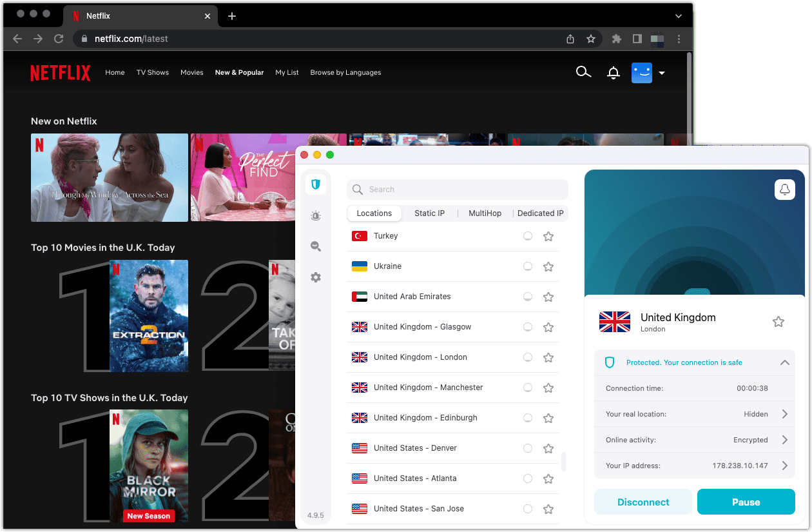This screenshot has width=812, height=532.
Task: Select United States - Denver radio circle
Action: 528,448
